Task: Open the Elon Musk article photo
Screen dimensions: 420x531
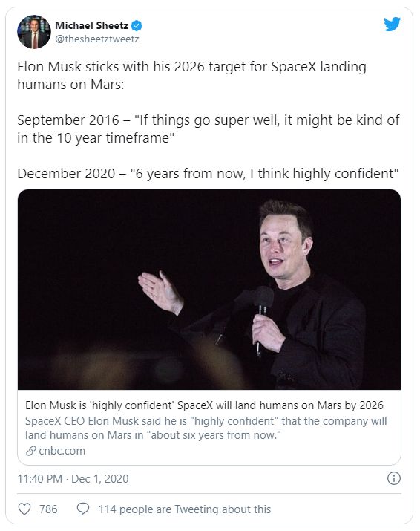Action: (209, 290)
